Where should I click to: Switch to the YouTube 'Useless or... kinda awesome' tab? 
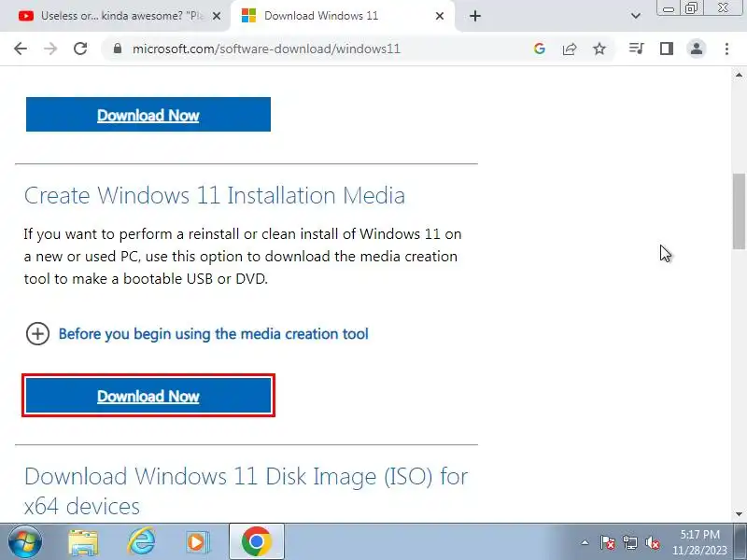(x=115, y=16)
